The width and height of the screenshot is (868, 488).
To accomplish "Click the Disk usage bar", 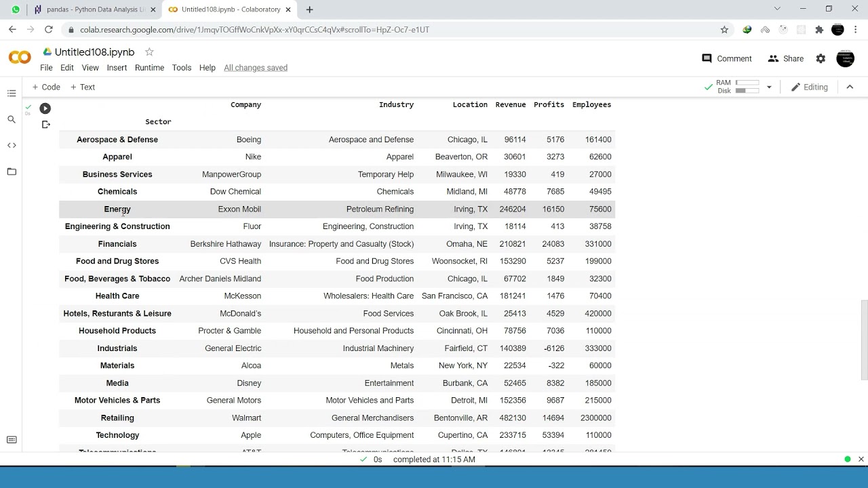I will pos(747,91).
